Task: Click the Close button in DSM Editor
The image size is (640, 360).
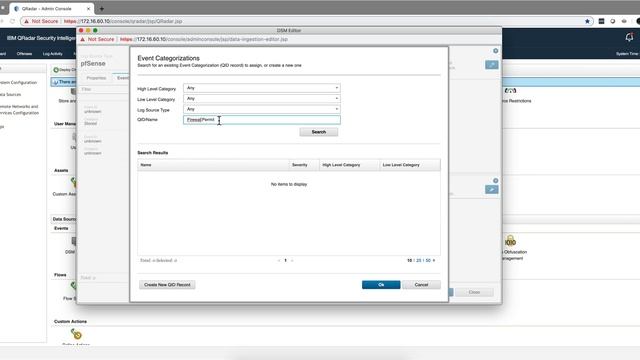Action: (474, 292)
